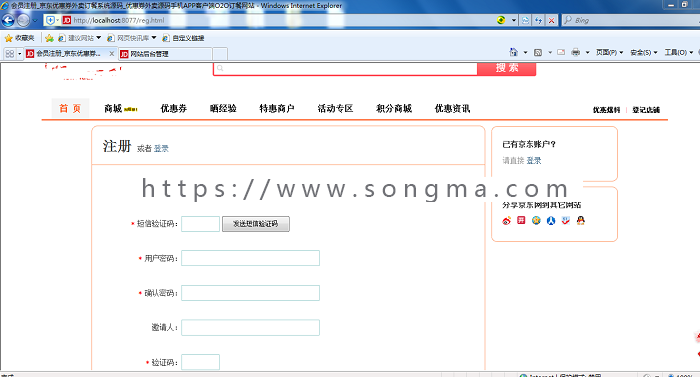
Task: Open the 建议网站 favorites dropdown
Action: pyautogui.click(x=80, y=38)
